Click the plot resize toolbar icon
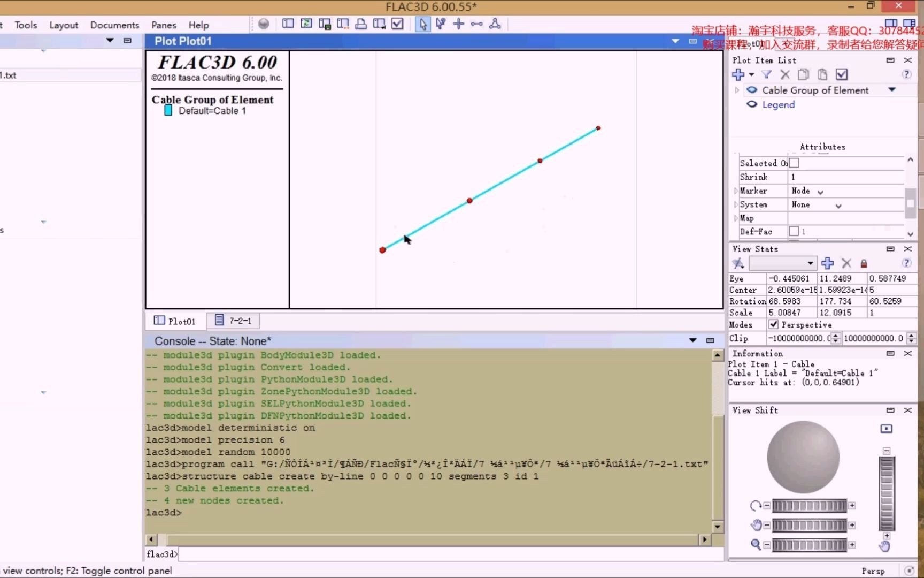The height and width of the screenshot is (578, 924). (x=343, y=24)
